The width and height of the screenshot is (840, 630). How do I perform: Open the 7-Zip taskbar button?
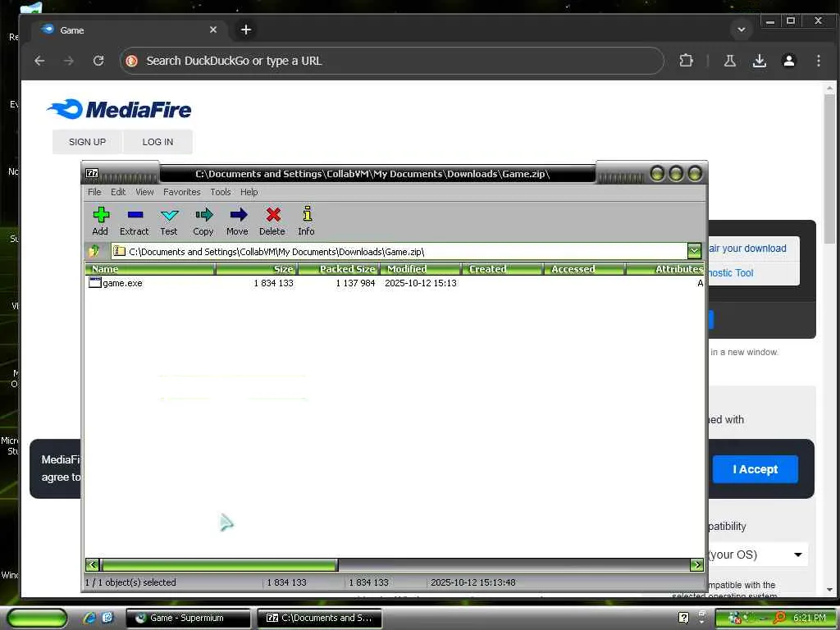(320, 618)
